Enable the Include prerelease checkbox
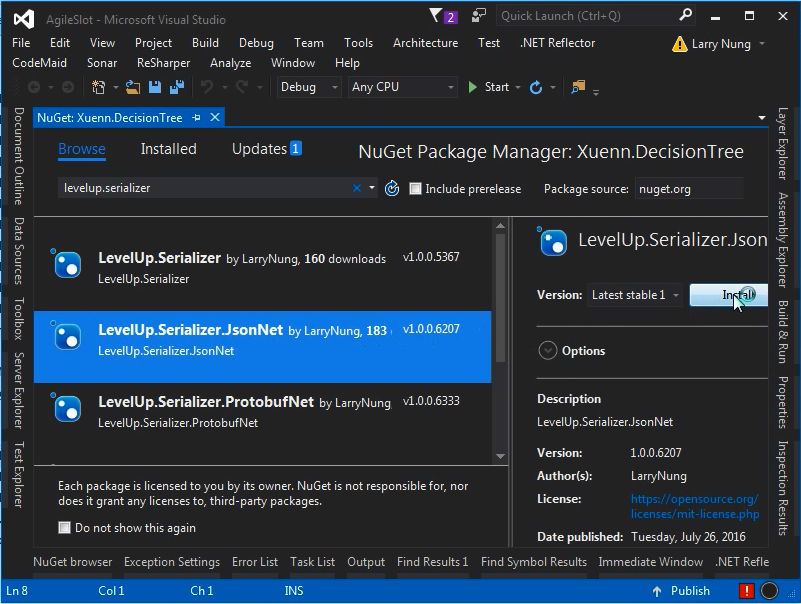Image resolution: width=801 pixels, height=604 pixels. [x=415, y=189]
